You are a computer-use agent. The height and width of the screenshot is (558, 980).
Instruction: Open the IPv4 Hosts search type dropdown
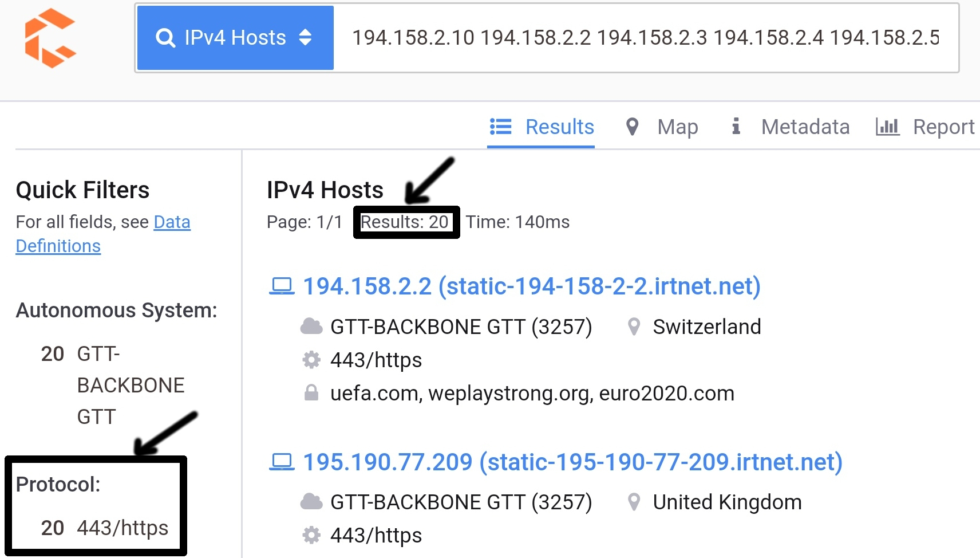click(235, 38)
